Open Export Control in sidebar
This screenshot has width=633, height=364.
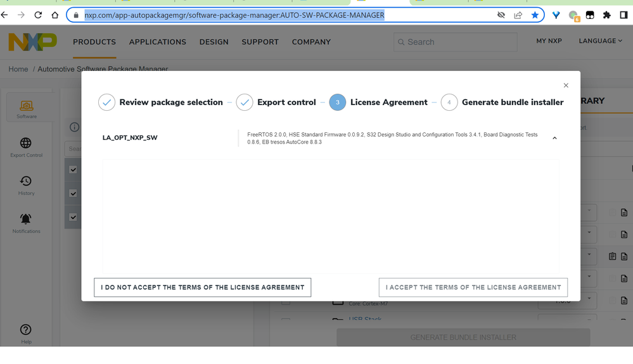[26, 147]
